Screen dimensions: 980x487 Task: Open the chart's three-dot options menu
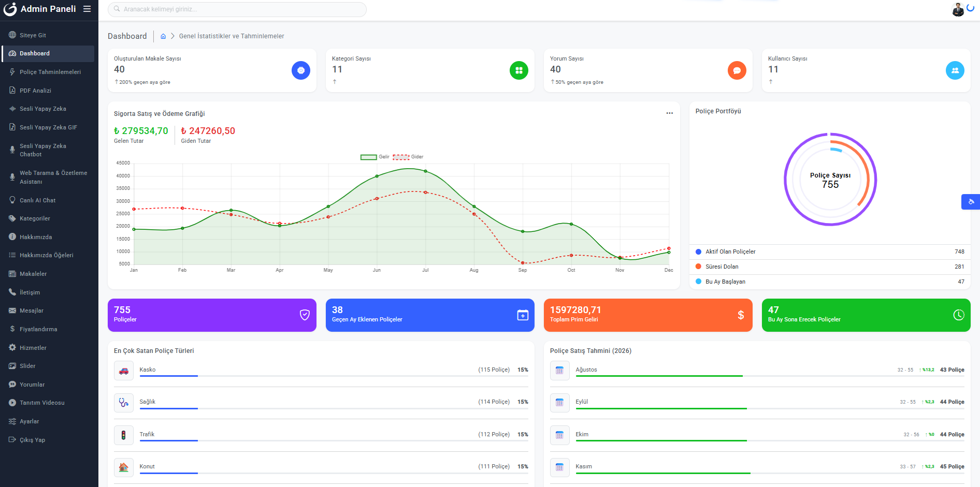pos(670,113)
